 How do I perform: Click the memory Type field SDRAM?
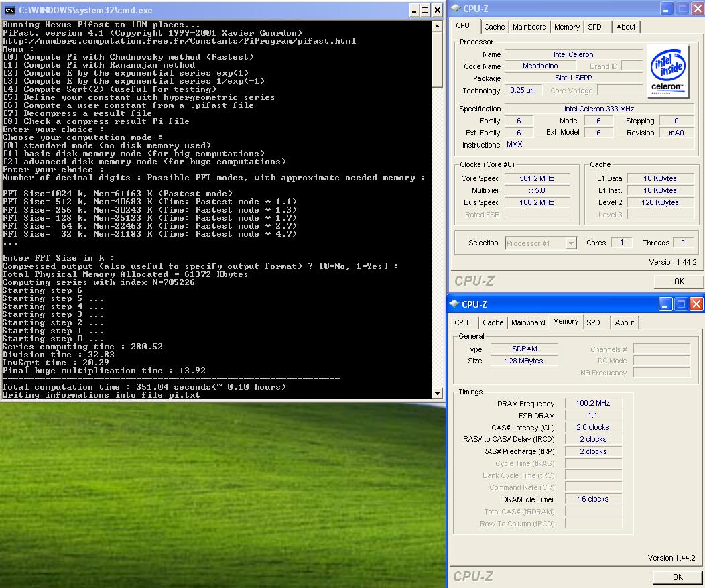coord(524,349)
